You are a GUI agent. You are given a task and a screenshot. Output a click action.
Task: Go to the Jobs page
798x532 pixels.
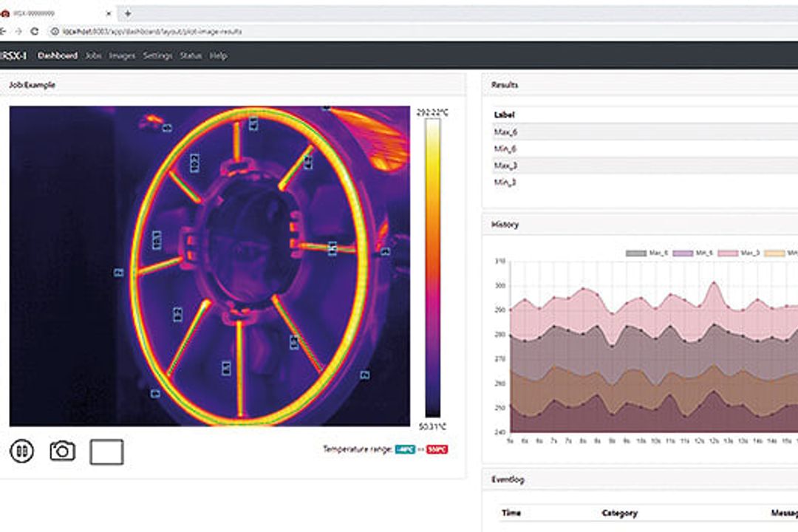click(93, 55)
